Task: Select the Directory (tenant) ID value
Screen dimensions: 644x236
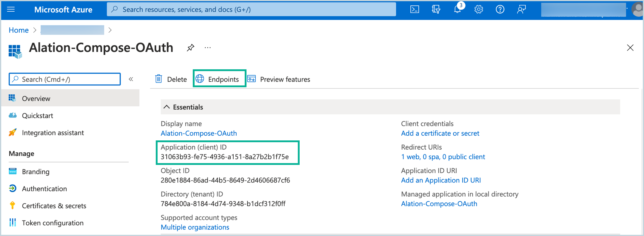Action: click(223, 204)
